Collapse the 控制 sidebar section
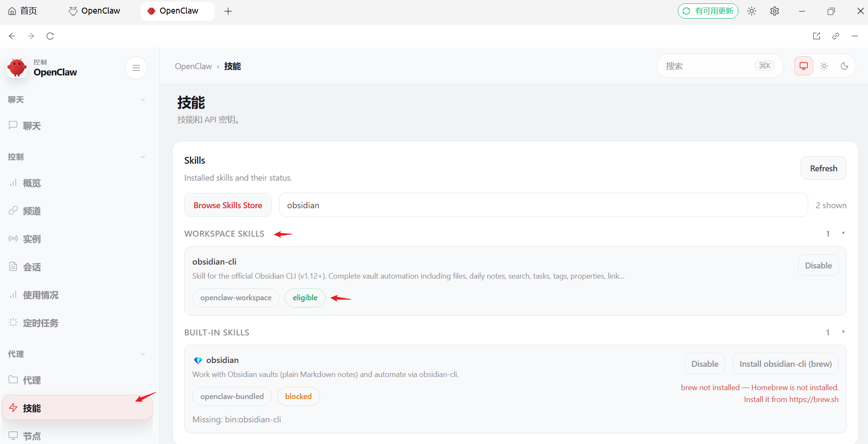 pyautogui.click(x=143, y=157)
